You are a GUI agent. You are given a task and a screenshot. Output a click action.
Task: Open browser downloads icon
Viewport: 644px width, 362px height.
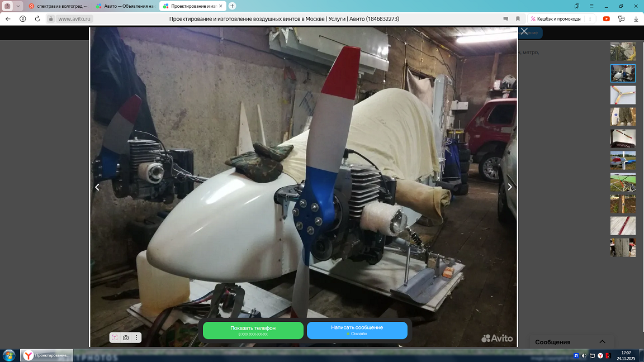[x=635, y=18]
